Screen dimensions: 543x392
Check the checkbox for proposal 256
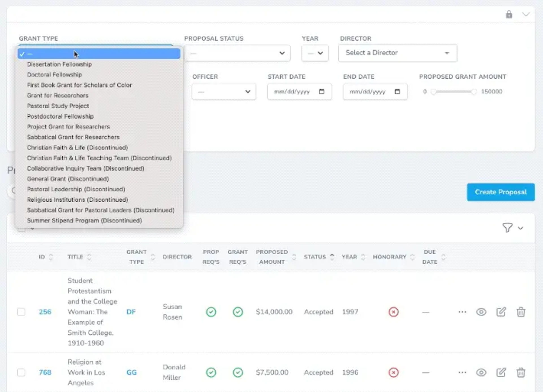pyautogui.click(x=21, y=312)
